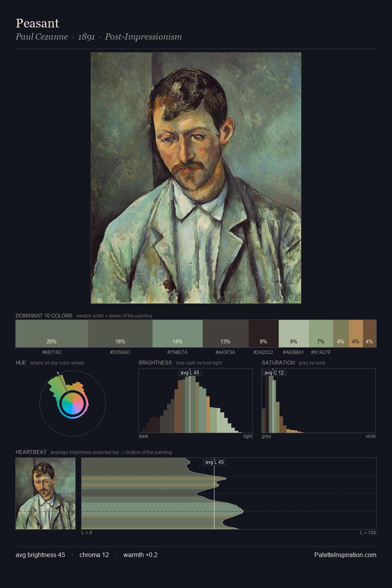Click the large Peasant painting image
The height and width of the screenshot is (588, 392).
coord(196,178)
